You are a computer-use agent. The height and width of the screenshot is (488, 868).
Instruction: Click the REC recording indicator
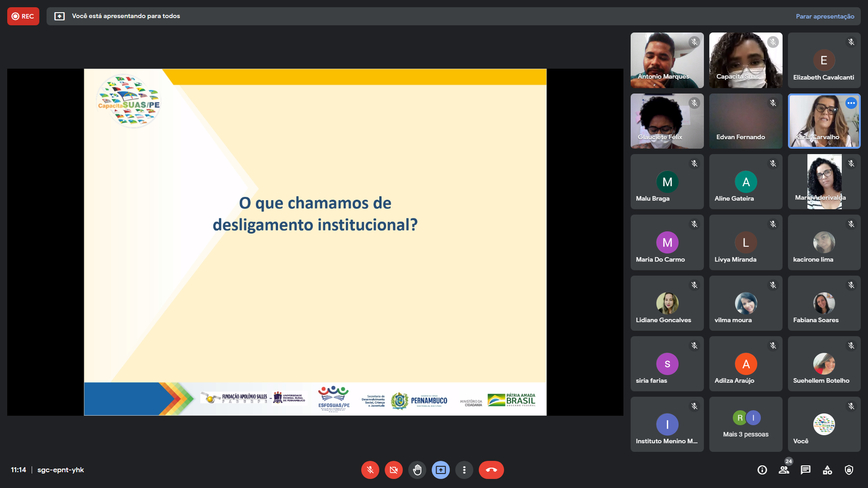pos(23,16)
